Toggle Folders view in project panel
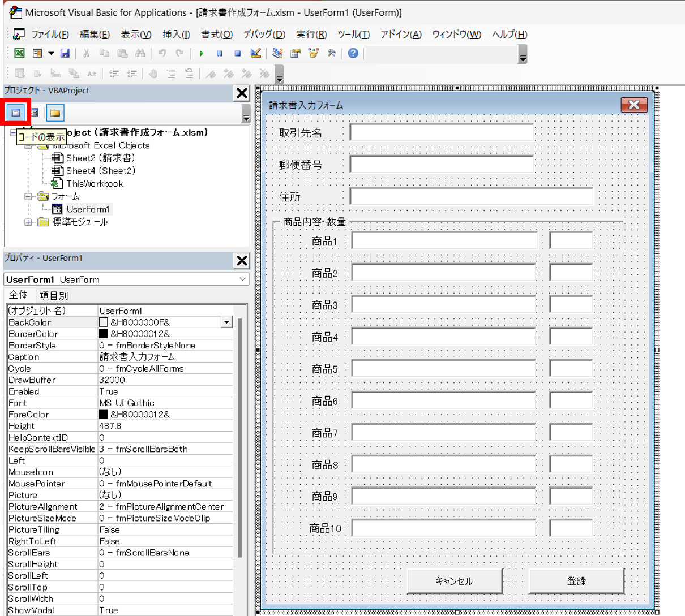Screen dimensions: 685x616 [55, 113]
